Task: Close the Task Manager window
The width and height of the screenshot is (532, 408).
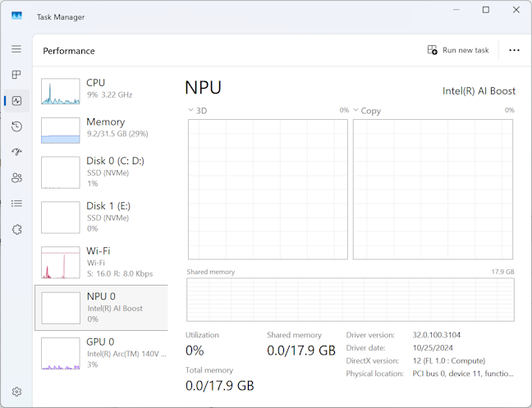Action: coord(516,10)
